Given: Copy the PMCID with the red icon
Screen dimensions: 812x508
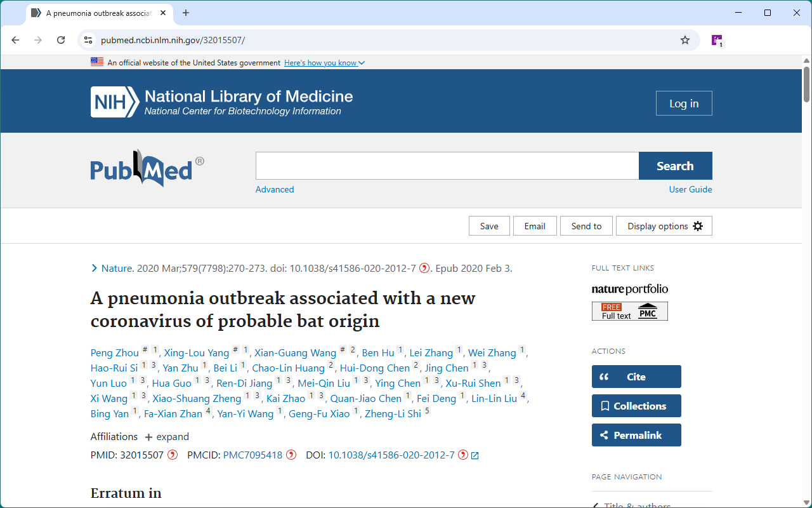Looking at the screenshot, I should coord(291,455).
